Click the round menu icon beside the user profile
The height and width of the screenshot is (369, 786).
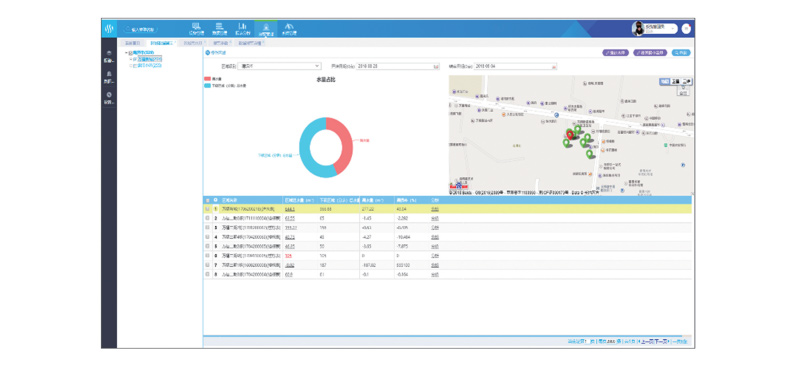(x=686, y=29)
